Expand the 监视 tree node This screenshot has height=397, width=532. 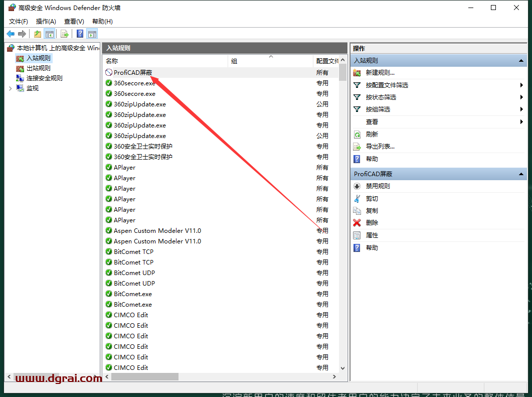[11, 88]
